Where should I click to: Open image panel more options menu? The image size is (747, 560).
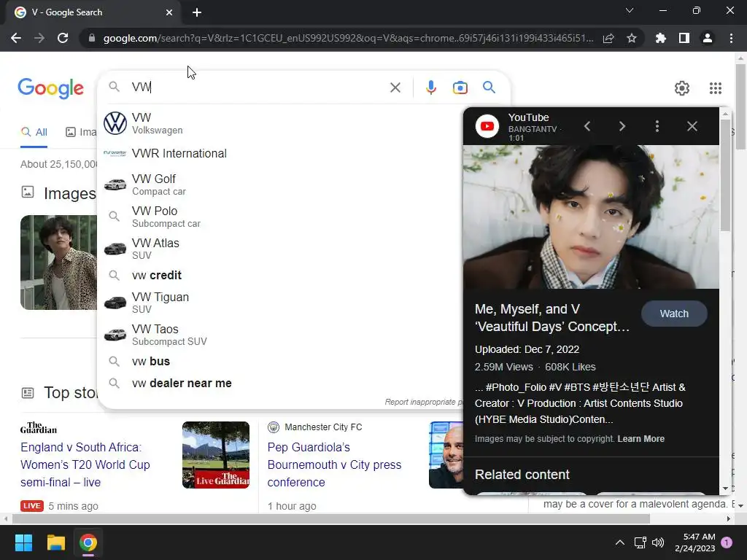657,126
